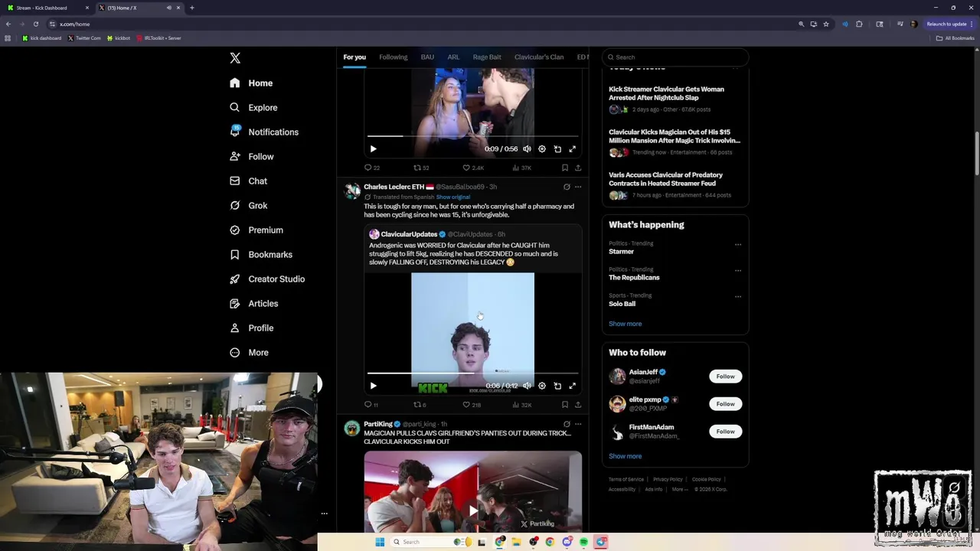Follow elite pxmp
The height and width of the screenshot is (551, 980).
point(726,404)
